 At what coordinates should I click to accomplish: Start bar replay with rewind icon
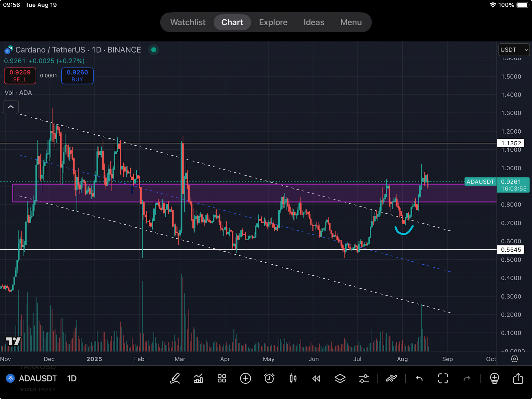pyautogui.click(x=316, y=378)
